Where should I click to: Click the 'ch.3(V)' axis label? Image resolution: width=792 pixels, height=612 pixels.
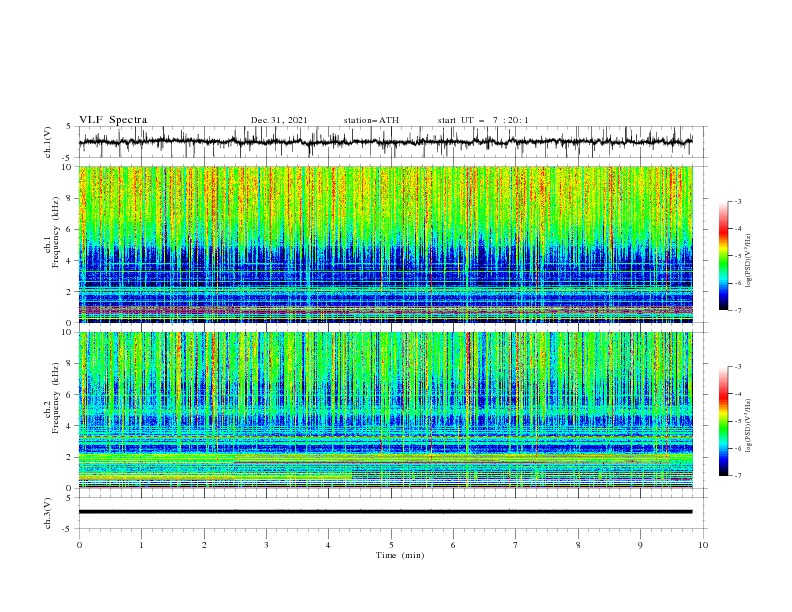click(47, 513)
